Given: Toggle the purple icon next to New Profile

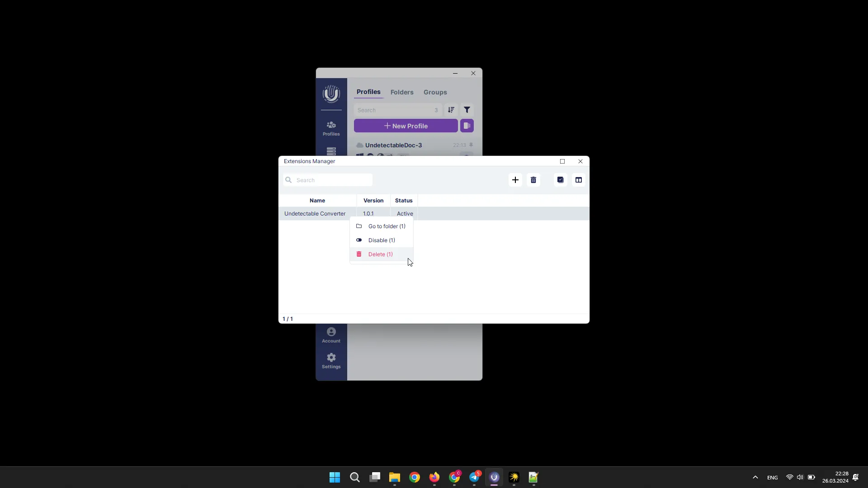Looking at the screenshot, I should click(x=467, y=126).
